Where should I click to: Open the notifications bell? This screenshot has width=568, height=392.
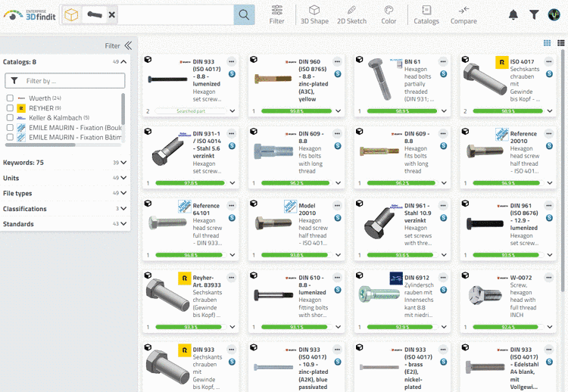pos(513,15)
